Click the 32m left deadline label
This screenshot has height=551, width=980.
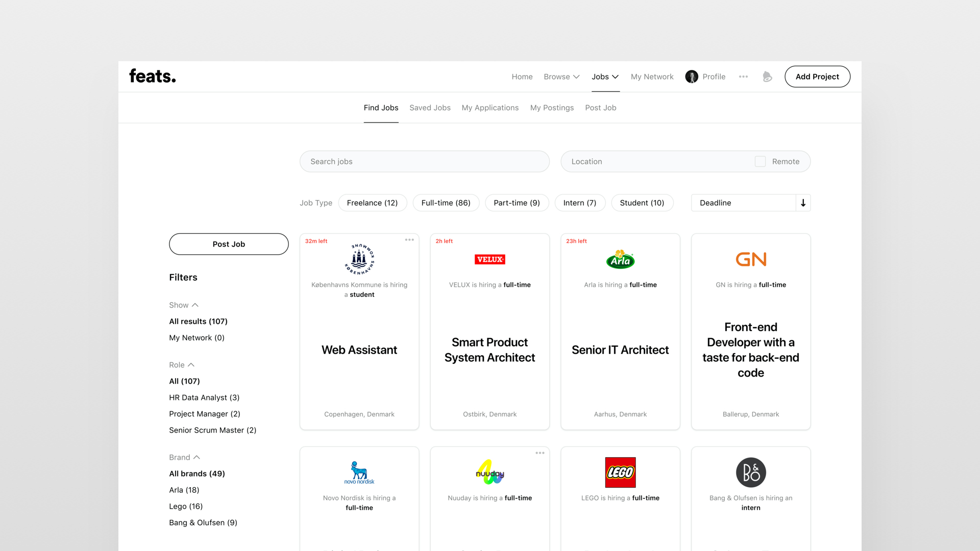click(x=316, y=241)
